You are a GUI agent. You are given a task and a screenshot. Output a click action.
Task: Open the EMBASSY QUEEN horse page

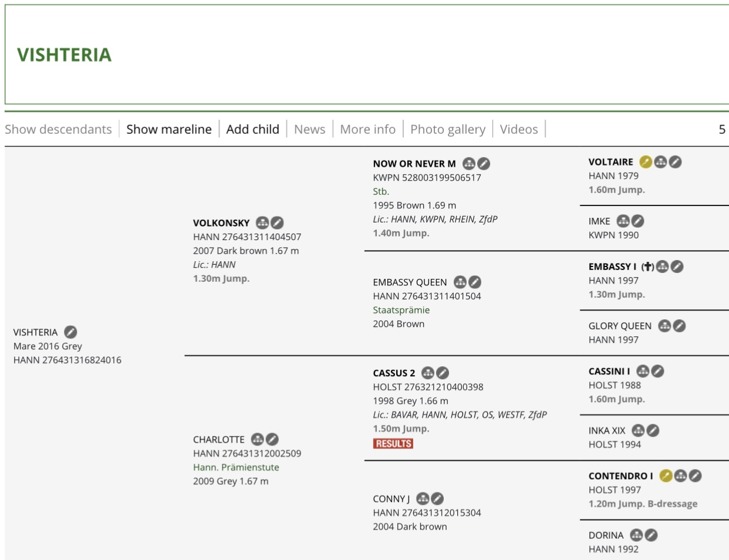[x=410, y=282]
